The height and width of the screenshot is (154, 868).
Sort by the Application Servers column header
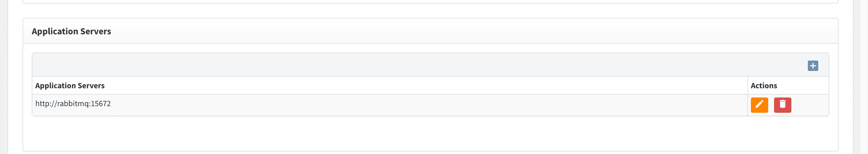coord(70,86)
